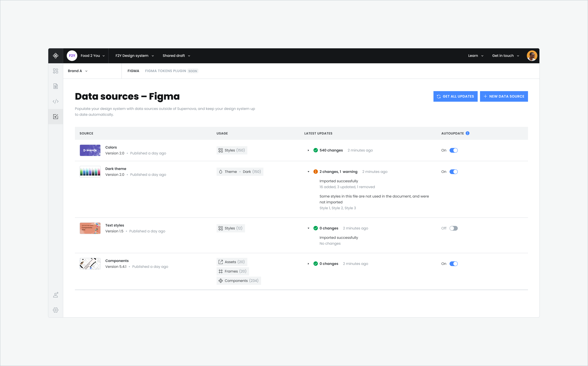Open the Learn menu dropdown
This screenshot has height=366, width=588.
point(476,56)
